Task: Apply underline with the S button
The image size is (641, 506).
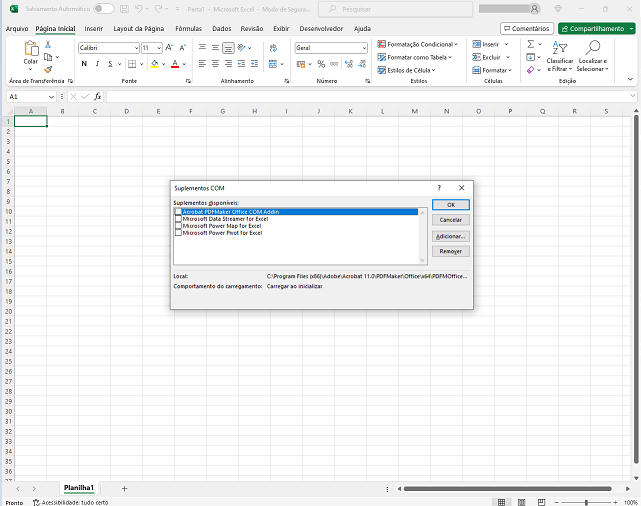Action: (x=110, y=64)
